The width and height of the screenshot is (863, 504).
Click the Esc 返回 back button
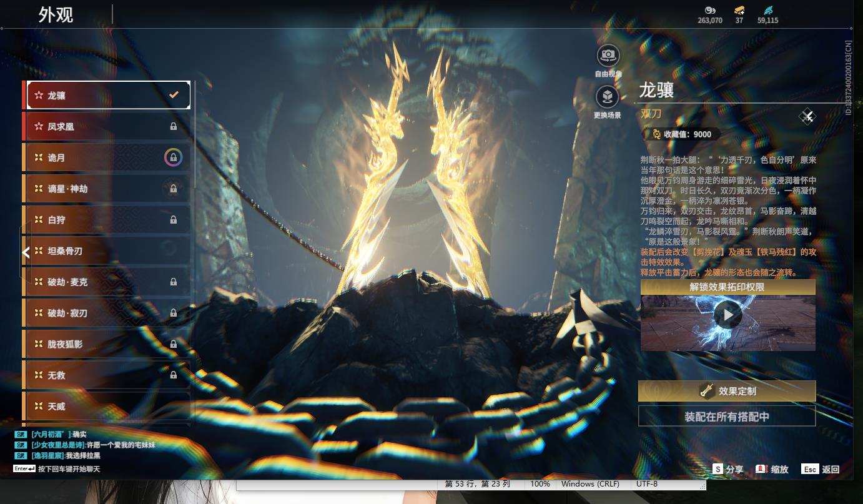pyautogui.click(x=821, y=469)
